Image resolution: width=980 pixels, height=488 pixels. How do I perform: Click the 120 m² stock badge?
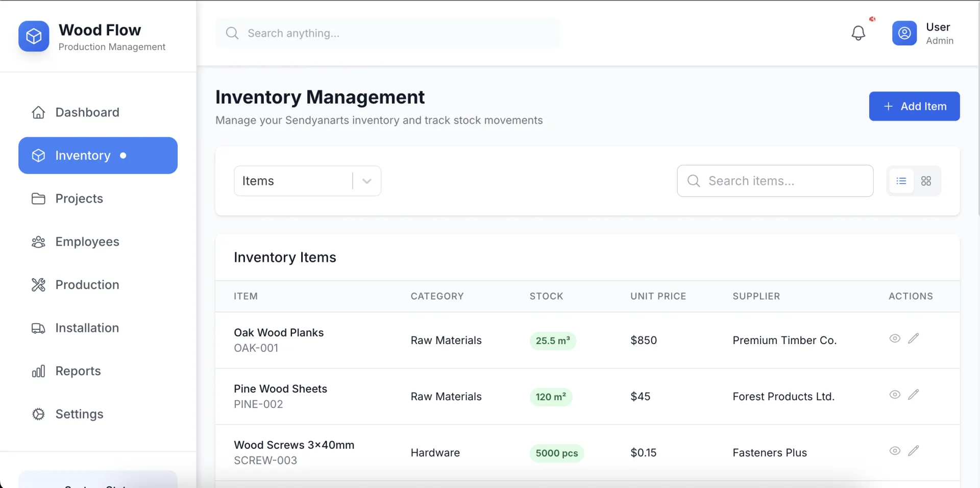[x=551, y=397]
